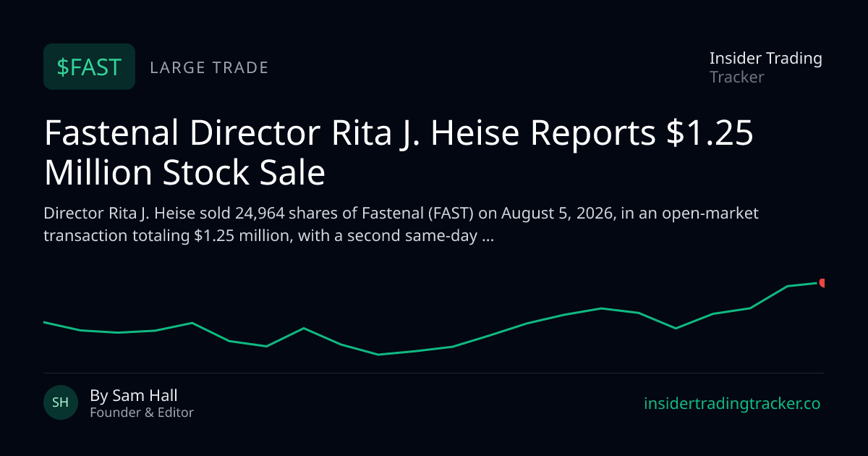Open the Fastenal Director Rita J. Heise headline
The width and height of the screenshot is (868, 456).
[399, 153]
